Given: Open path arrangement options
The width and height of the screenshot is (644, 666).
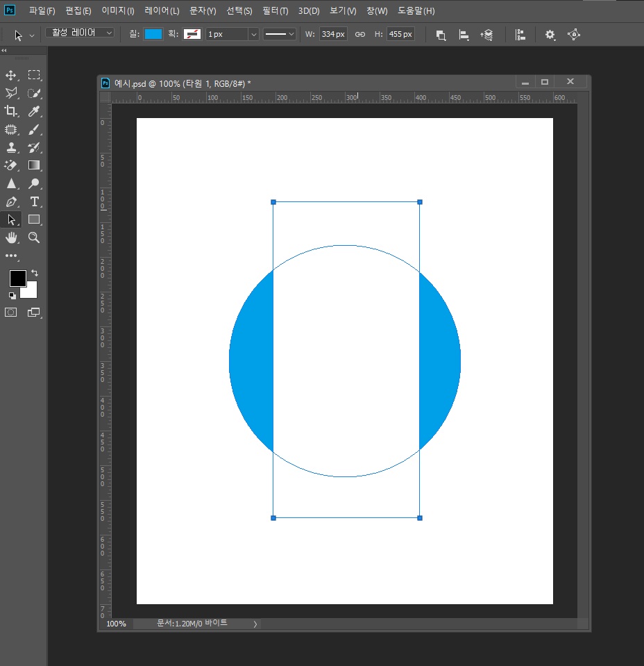Looking at the screenshot, I should (486, 35).
